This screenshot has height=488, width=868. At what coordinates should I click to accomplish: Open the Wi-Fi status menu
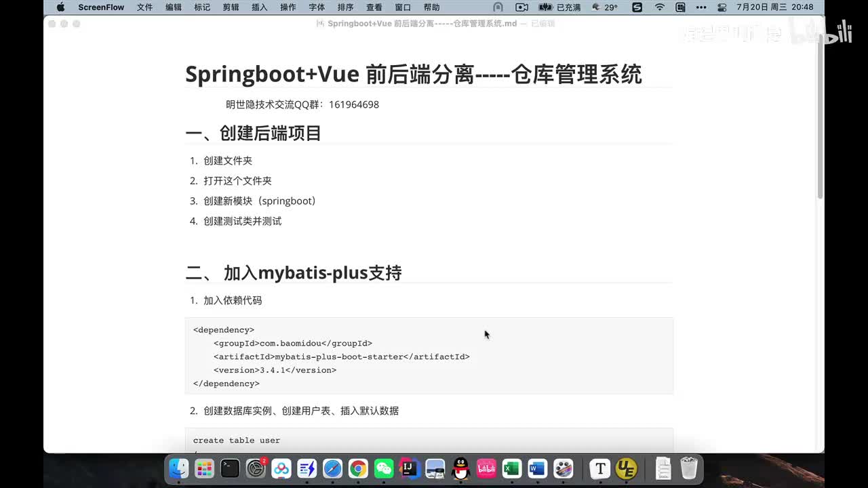pyautogui.click(x=659, y=7)
